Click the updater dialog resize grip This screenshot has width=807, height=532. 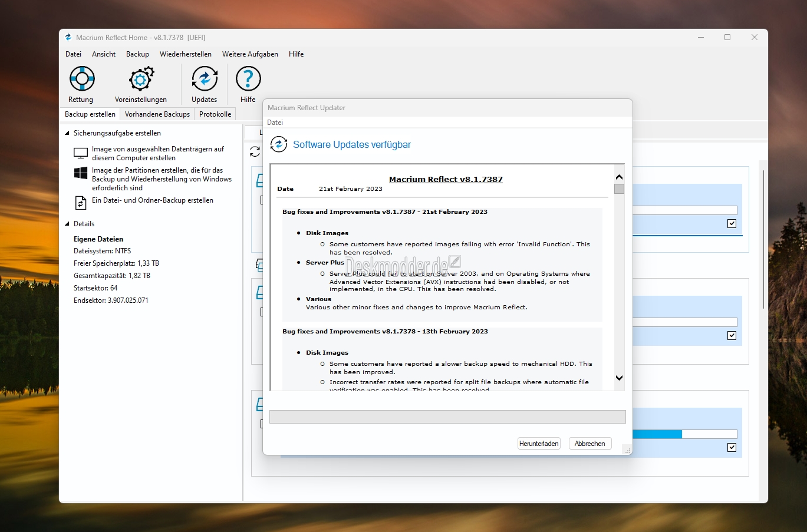click(627, 450)
